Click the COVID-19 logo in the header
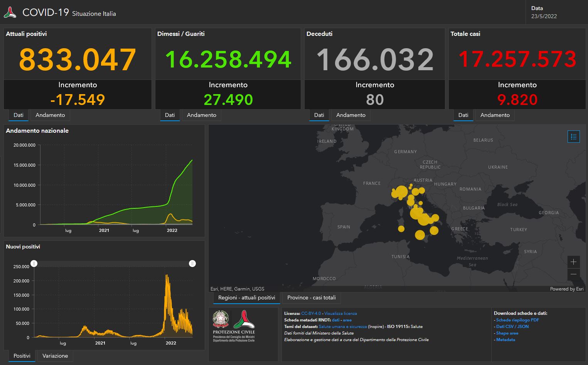Screen dimensions: 588x365 (x=10, y=12)
